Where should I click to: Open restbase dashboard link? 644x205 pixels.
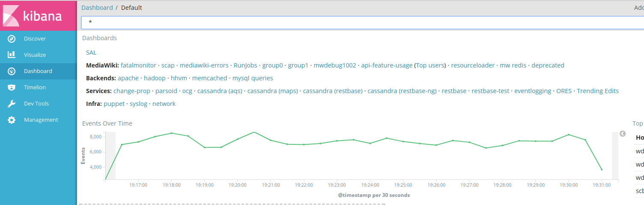click(454, 91)
